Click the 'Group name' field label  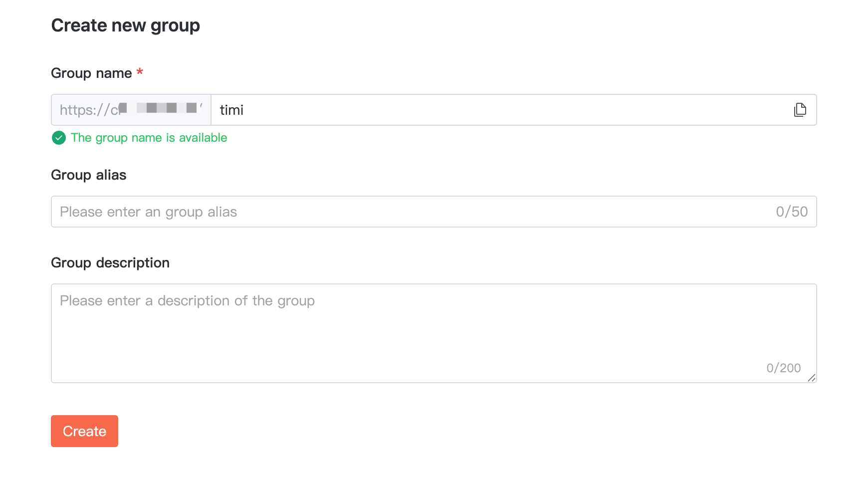(91, 73)
